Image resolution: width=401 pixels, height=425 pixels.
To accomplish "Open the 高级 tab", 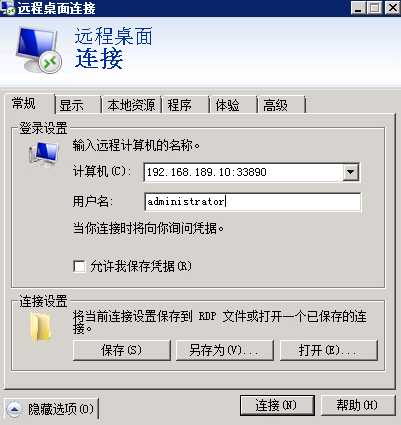I will click(282, 105).
